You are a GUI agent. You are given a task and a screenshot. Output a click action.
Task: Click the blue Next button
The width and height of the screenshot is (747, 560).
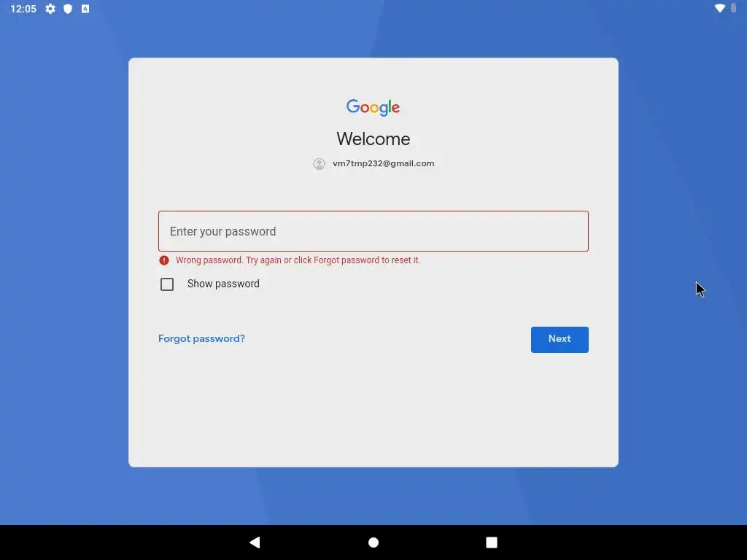click(x=560, y=340)
